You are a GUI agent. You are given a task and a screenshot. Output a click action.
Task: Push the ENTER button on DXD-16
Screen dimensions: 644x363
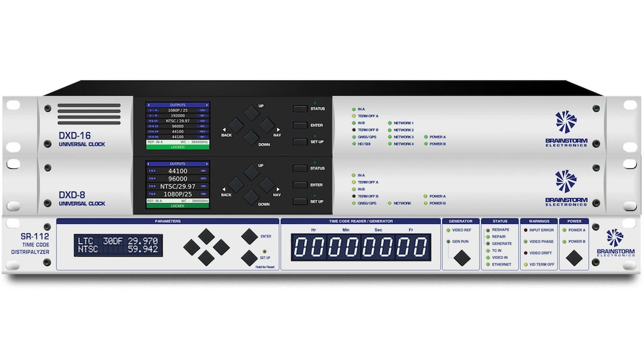pos(300,125)
